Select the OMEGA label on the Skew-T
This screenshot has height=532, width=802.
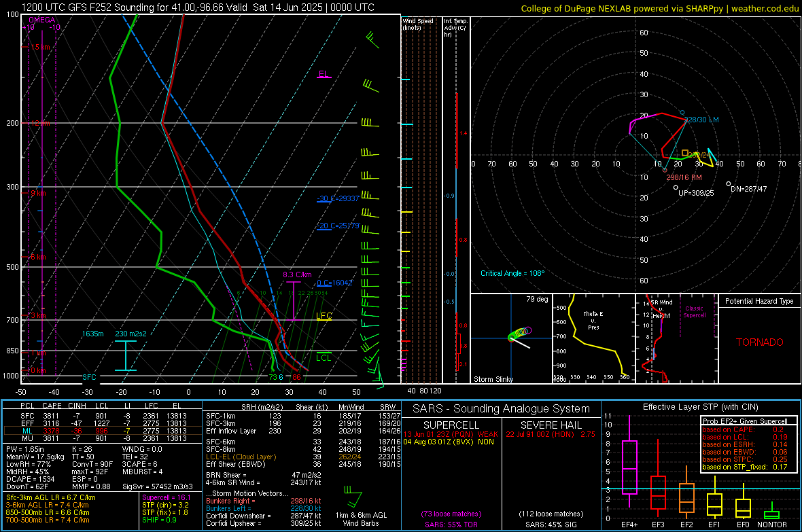(42, 20)
